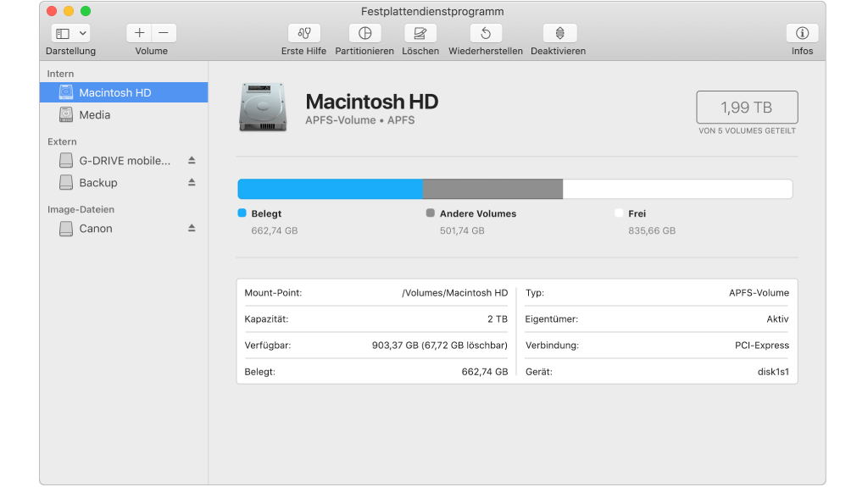Click the Media sidebar disk icon
The width and height of the screenshot is (868, 487).
click(66, 114)
